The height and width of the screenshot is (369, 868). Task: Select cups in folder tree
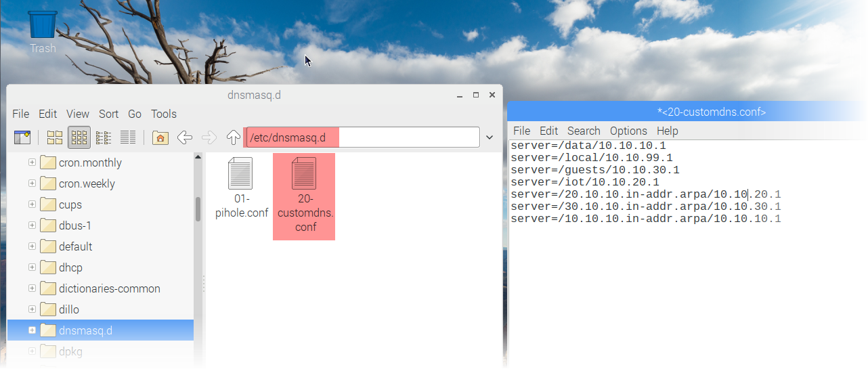point(70,204)
